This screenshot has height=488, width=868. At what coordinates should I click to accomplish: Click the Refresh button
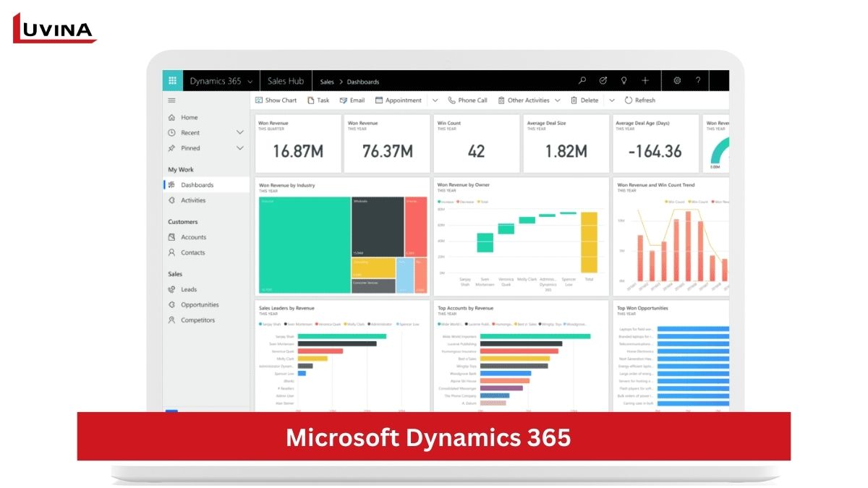point(640,100)
